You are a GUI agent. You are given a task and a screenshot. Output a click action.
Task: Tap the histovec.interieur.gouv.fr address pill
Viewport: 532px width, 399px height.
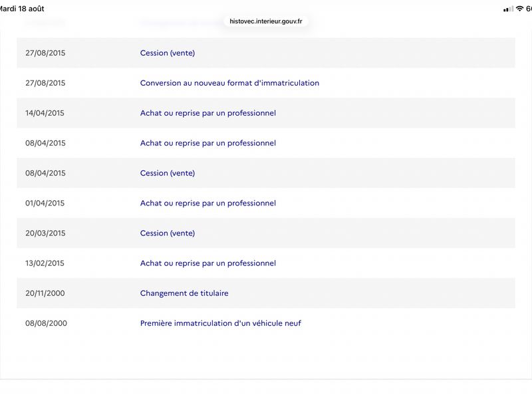(265, 21)
